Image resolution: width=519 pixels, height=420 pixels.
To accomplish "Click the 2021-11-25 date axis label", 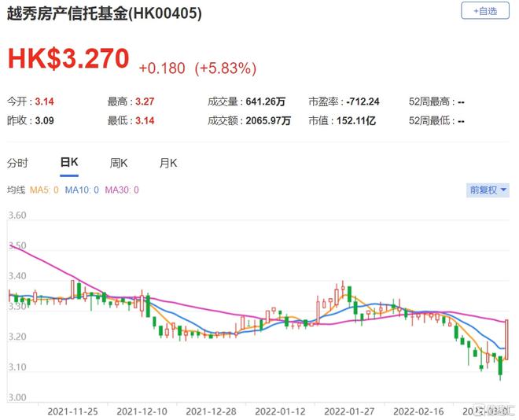I will coord(73,411).
